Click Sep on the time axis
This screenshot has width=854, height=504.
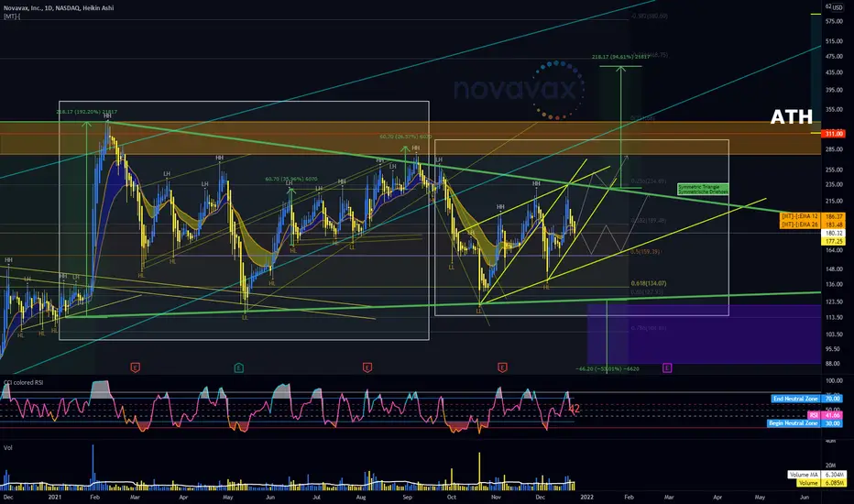408,497
